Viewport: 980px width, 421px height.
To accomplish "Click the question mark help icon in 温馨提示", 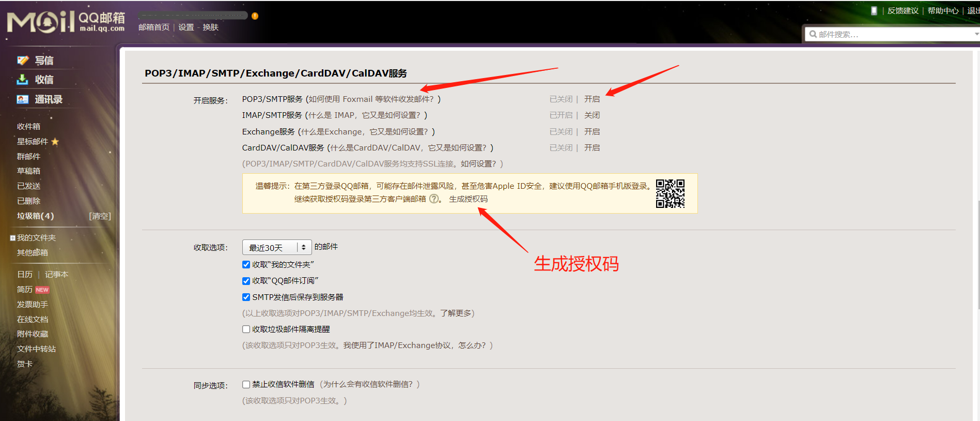I will click(434, 199).
